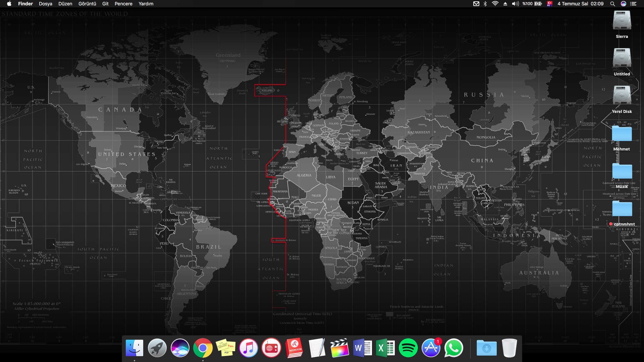Open the Görüntü menu
This screenshot has height=362, width=644.
tap(87, 4)
